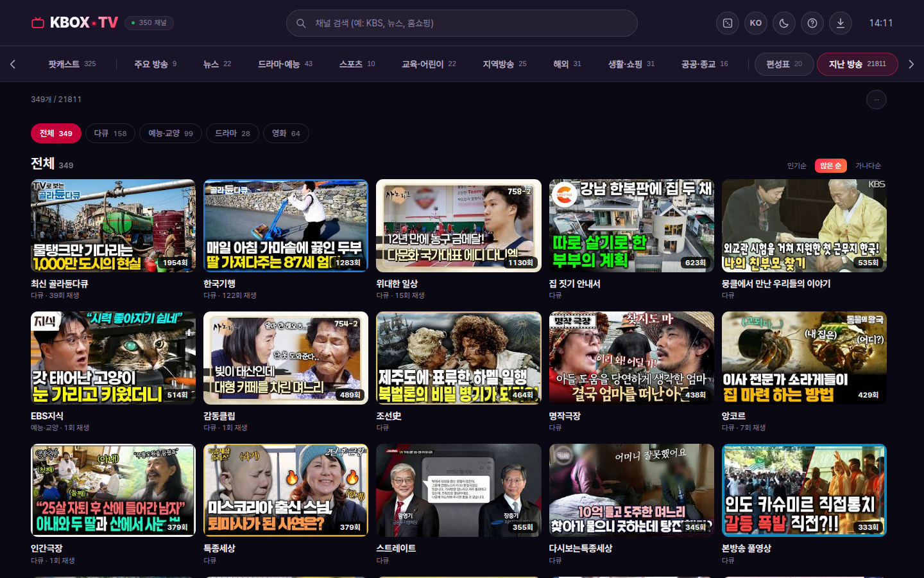Open the 교육·어린이 category
The width and height of the screenshot is (924, 578).
[429, 64]
